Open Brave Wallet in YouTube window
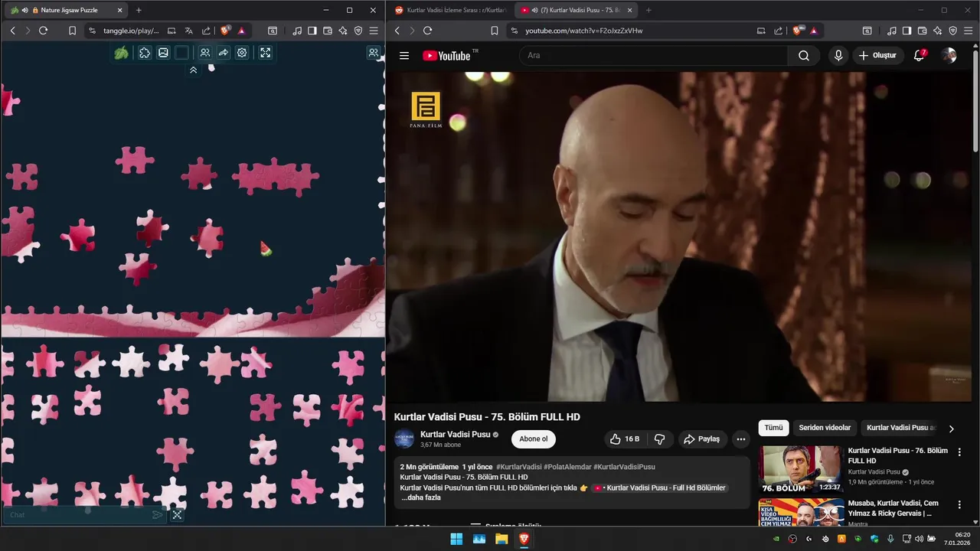 [x=922, y=31]
